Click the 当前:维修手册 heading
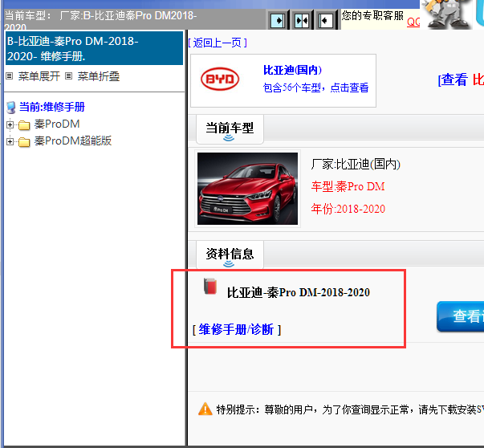Image resolution: width=484 pixels, height=448 pixels. click(x=52, y=107)
